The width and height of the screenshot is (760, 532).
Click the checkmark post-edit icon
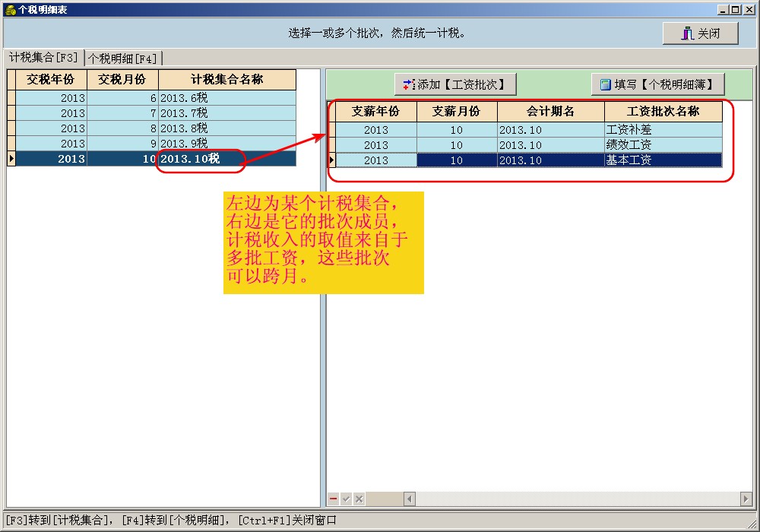click(x=346, y=499)
